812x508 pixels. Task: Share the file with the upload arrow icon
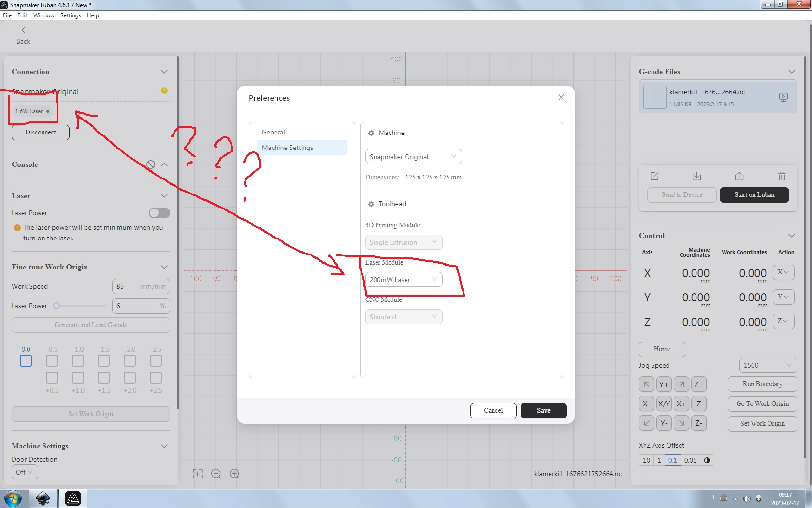(739, 176)
